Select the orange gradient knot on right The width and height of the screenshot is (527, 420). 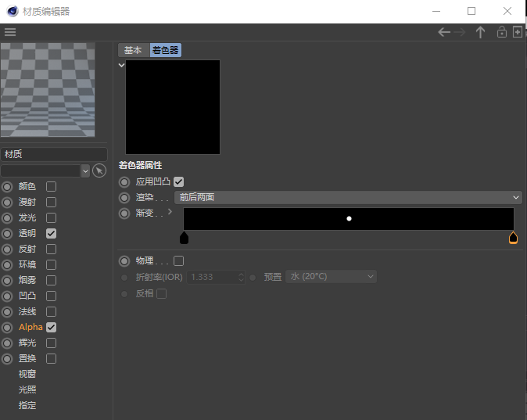(513, 238)
